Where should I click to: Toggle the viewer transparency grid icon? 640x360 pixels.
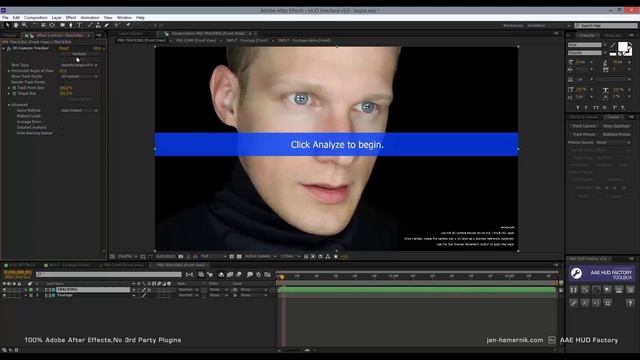(239, 256)
